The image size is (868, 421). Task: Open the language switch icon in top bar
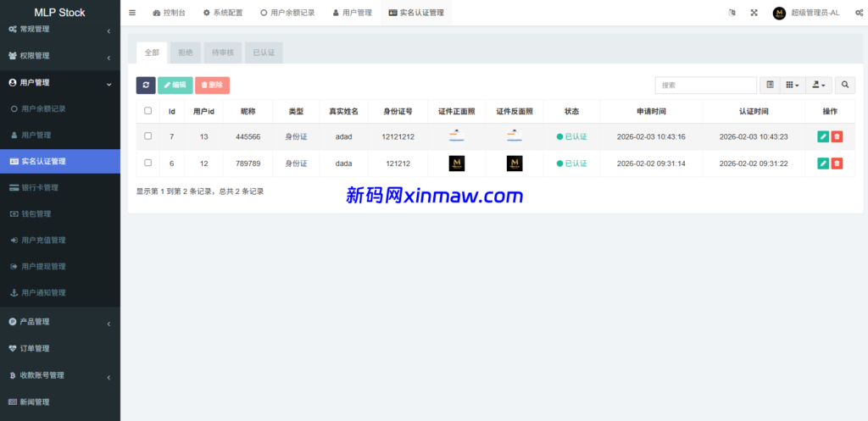[732, 13]
